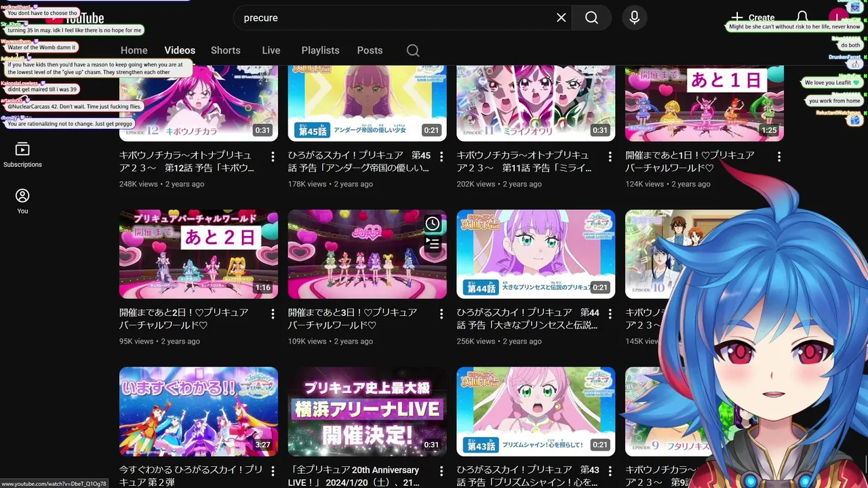
Task: Open options for 20th Anniversary LIVE video
Action: (x=441, y=471)
